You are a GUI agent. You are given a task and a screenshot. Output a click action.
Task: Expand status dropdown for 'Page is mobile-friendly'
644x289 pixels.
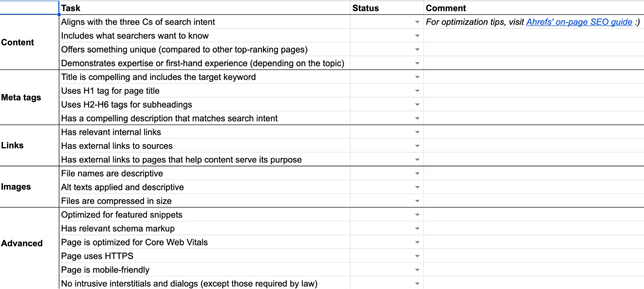pyautogui.click(x=417, y=270)
